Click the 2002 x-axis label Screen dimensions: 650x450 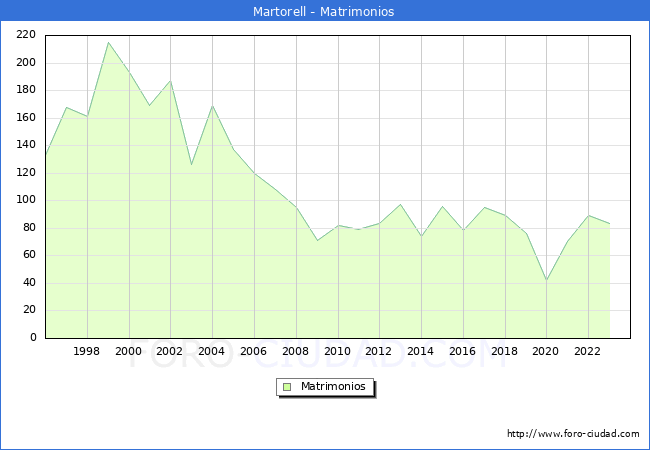(170, 351)
